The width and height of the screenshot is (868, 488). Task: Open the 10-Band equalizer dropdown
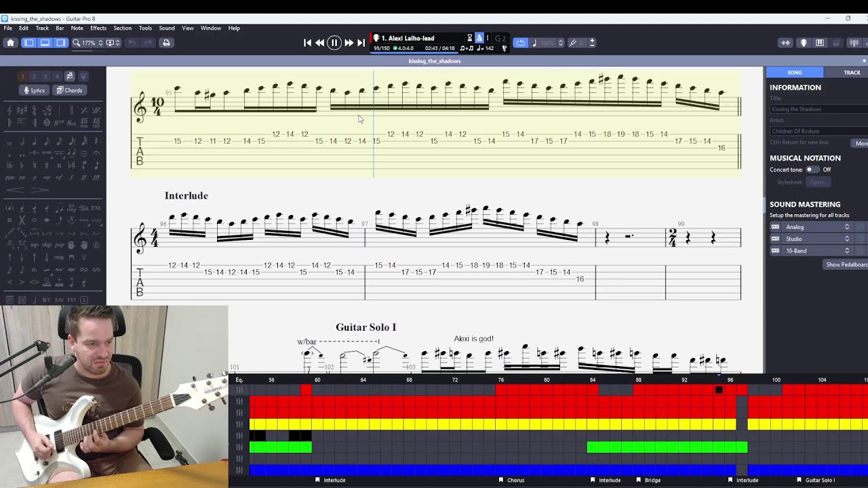coord(818,251)
